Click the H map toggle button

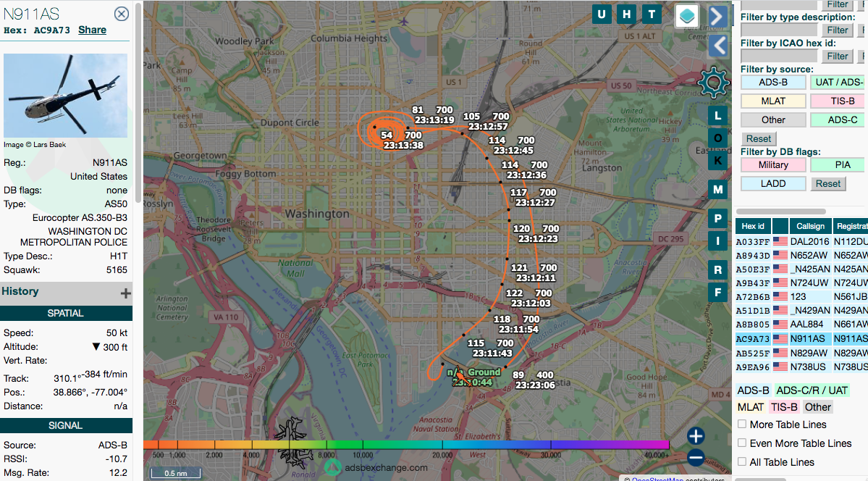(627, 14)
